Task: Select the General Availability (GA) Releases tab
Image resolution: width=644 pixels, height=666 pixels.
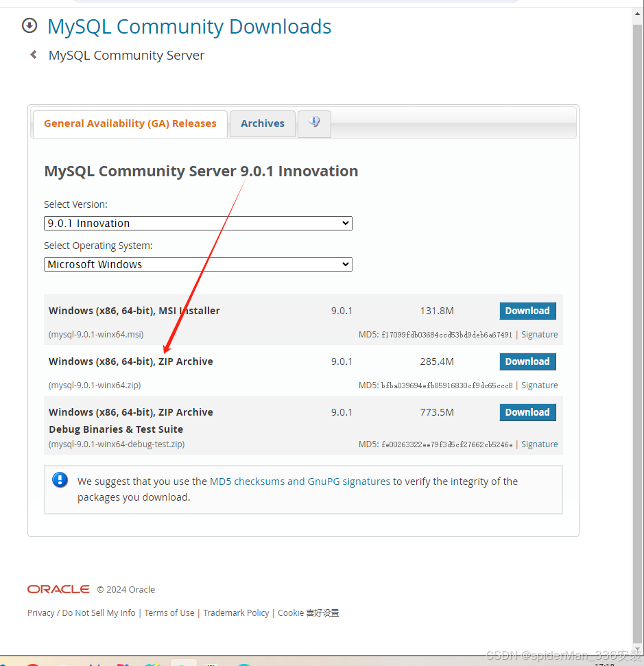Action: (130, 123)
